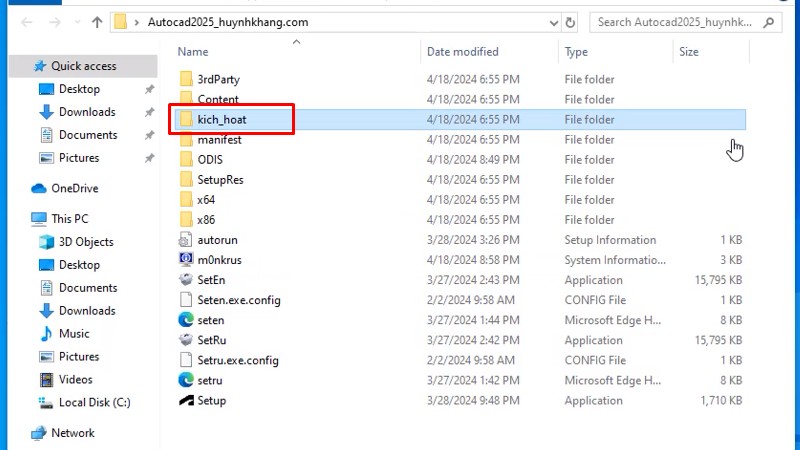Click the Setup application Autodesk icon
This screenshot has width=800, height=450.
186,400
